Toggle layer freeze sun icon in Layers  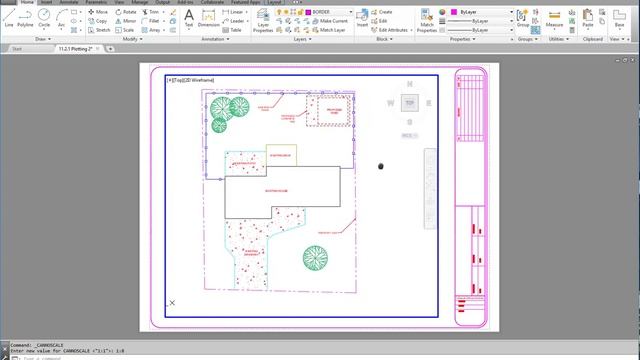coord(286,12)
